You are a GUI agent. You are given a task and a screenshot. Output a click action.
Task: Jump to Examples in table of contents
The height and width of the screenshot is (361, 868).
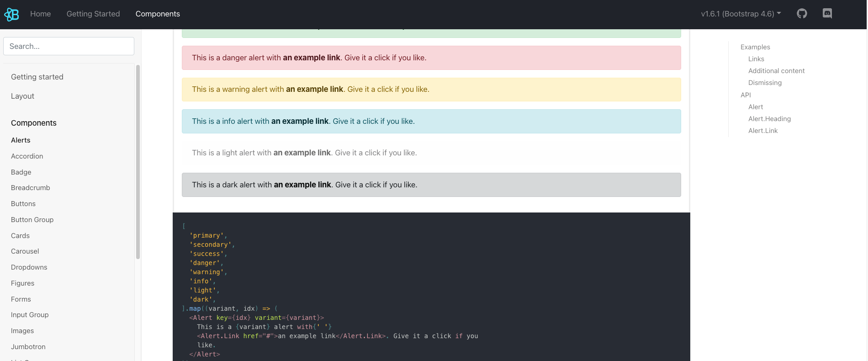(755, 47)
